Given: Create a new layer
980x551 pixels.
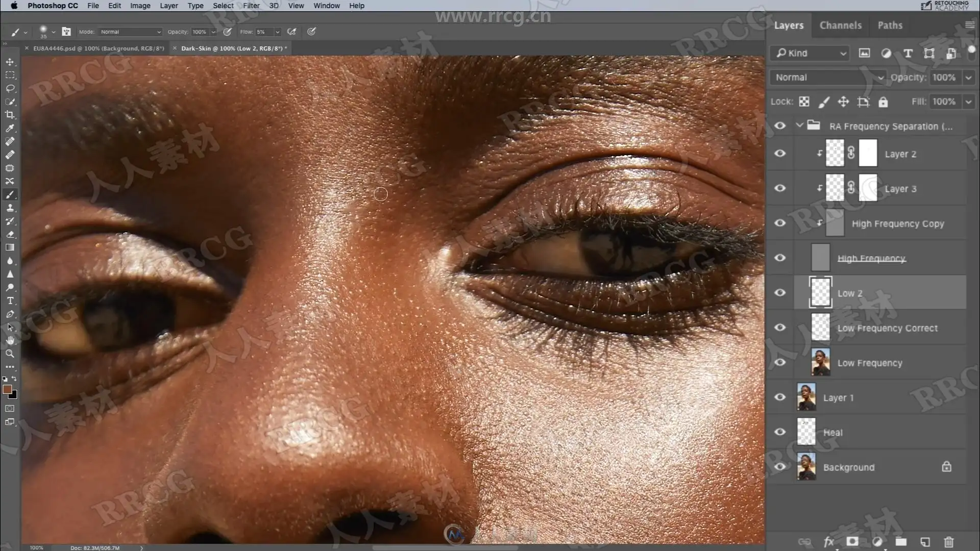Looking at the screenshot, I should 925,542.
